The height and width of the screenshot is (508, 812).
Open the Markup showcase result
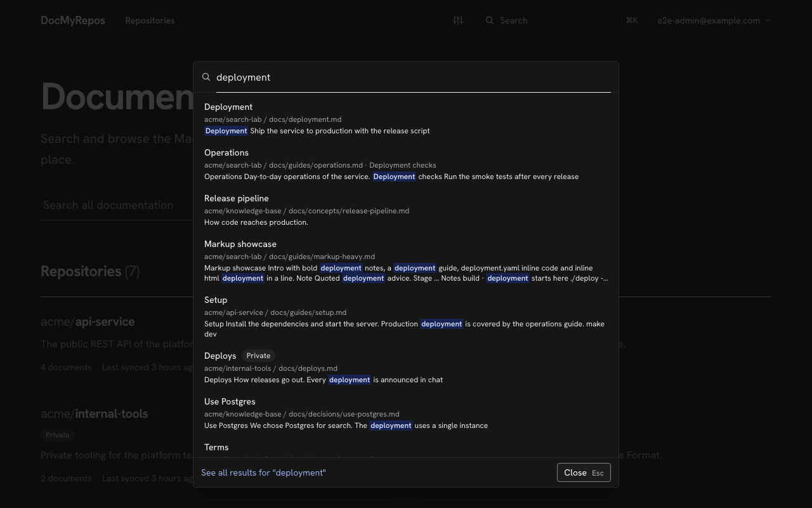406,261
